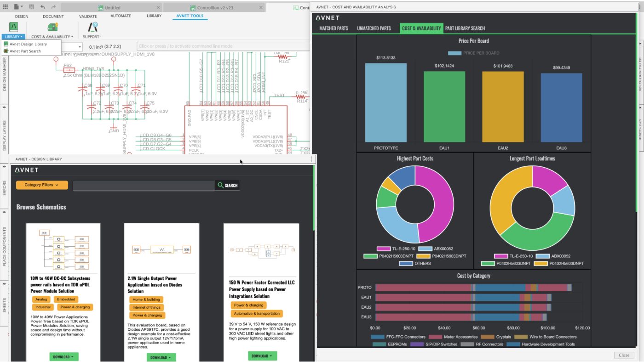644x362 pixels.
Task: Expand the Place Components side panel arrows
Action: [5, 212]
